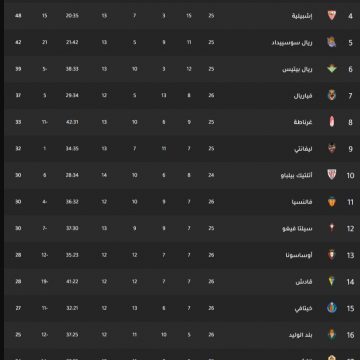The height and width of the screenshot is (360, 360).
Task: Click the 48 points value for Sevilla
Action: 18,16
